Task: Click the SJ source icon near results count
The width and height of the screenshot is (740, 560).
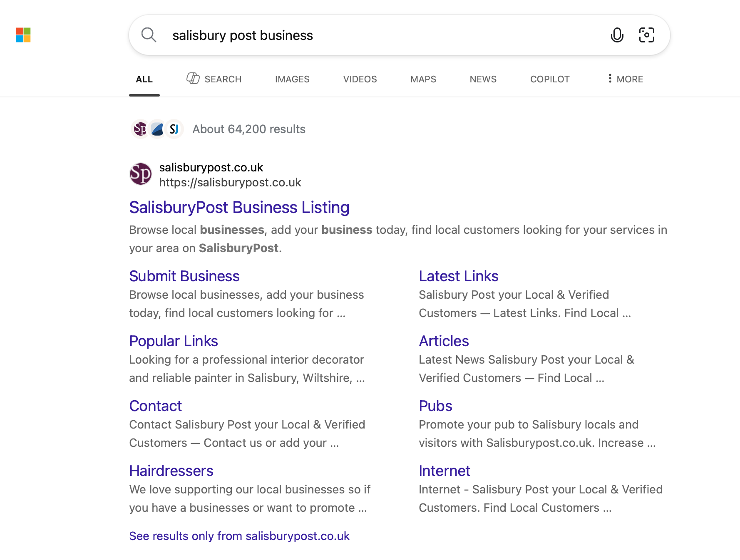Action: pos(174,129)
